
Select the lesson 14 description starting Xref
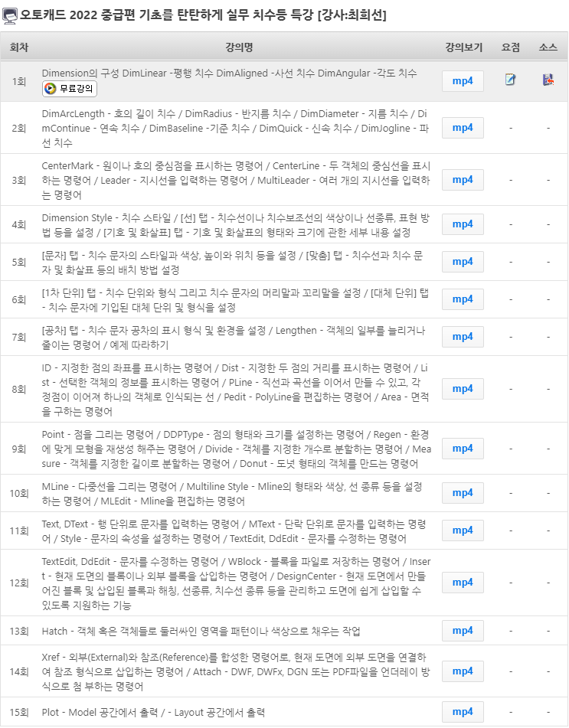pos(236,672)
